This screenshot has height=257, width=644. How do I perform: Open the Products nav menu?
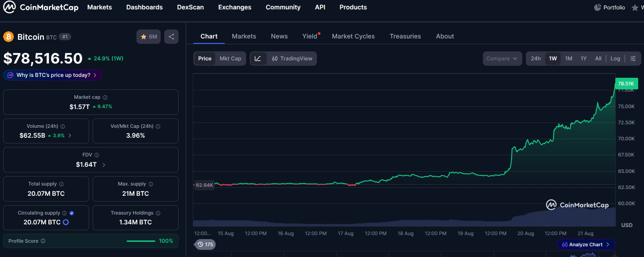pos(353,7)
